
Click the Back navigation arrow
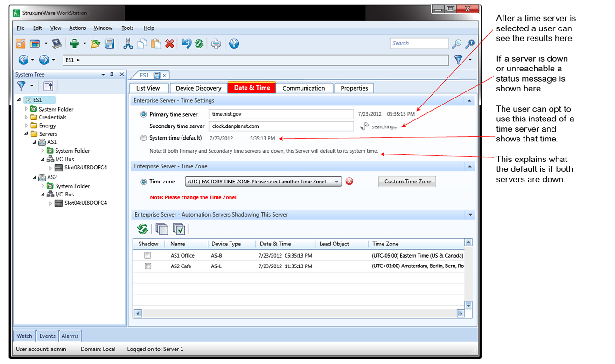click(24, 60)
